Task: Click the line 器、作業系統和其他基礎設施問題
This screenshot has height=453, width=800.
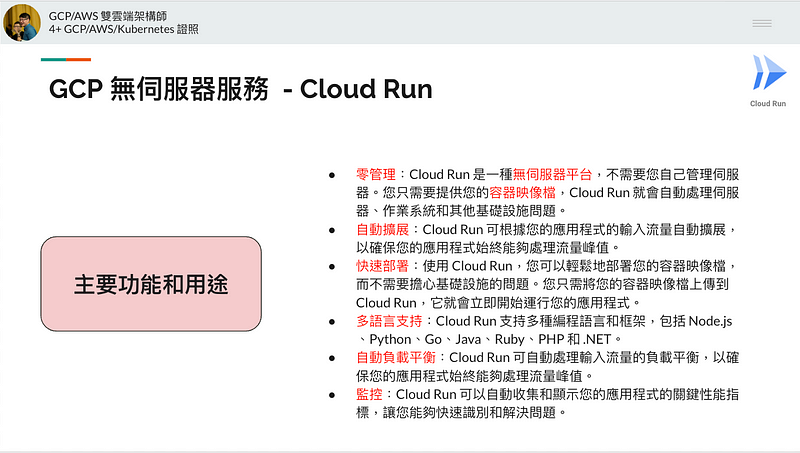Action: point(462,211)
